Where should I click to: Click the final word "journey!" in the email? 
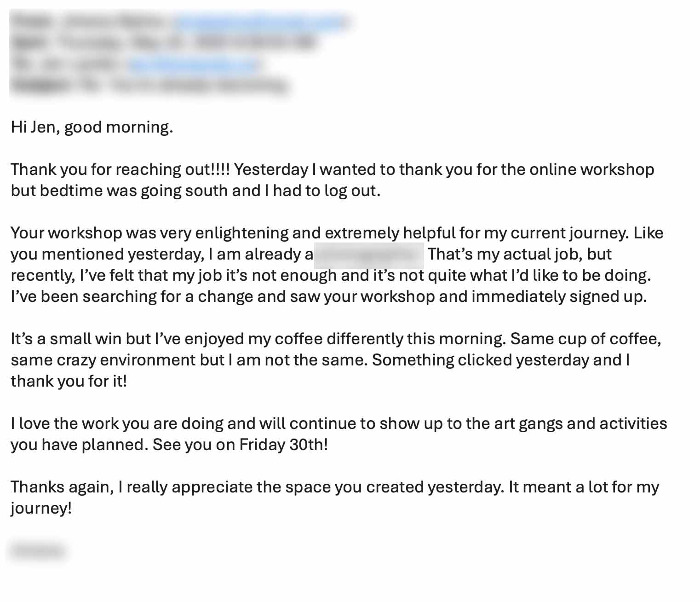tap(41, 508)
